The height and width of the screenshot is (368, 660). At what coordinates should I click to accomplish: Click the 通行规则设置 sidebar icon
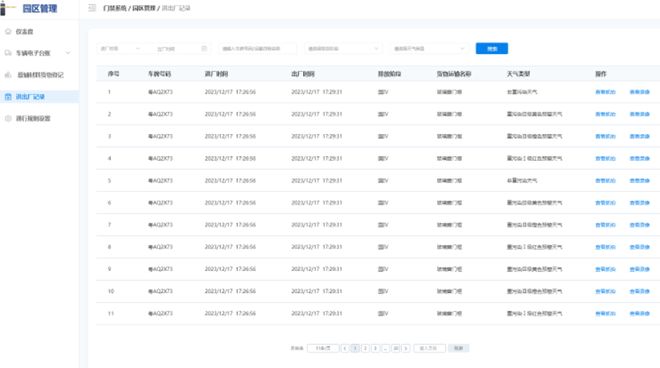[8, 118]
